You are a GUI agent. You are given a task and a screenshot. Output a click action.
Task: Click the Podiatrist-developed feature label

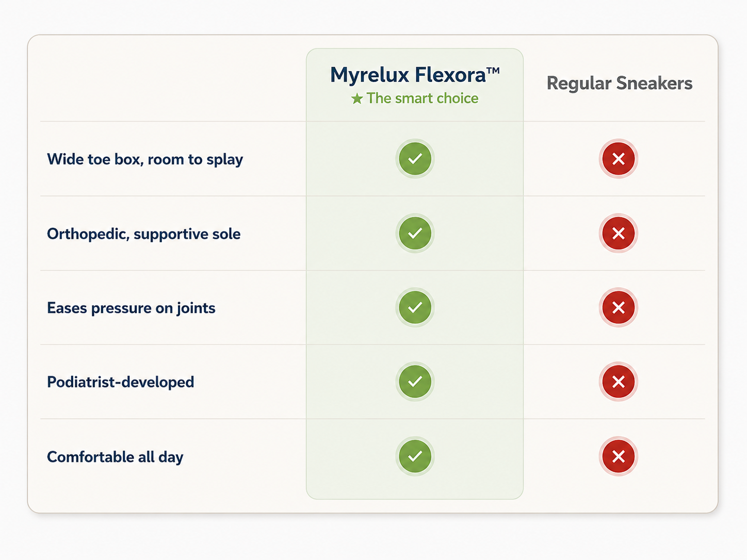[121, 382]
